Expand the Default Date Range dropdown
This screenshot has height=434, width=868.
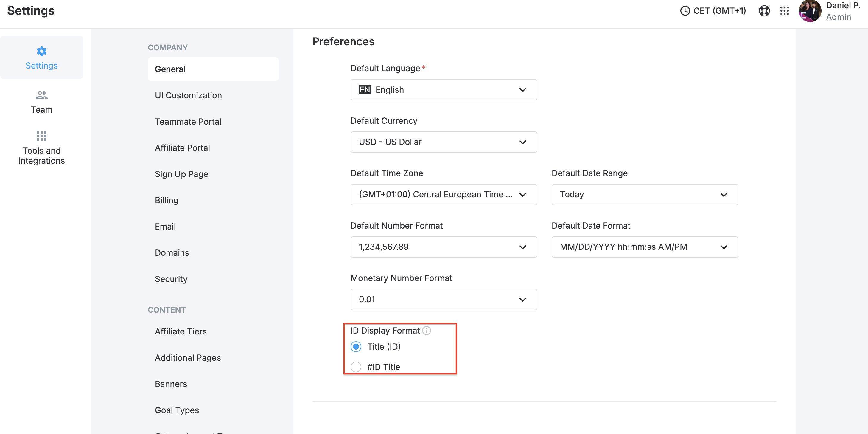pos(644,195)
